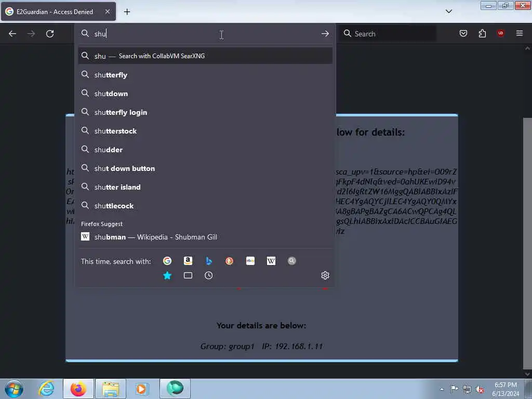Launch Internet Explorer from the taskbar
Image resolution: width=532 pixels, height=399 pixels.
click(x=46, y=389)
